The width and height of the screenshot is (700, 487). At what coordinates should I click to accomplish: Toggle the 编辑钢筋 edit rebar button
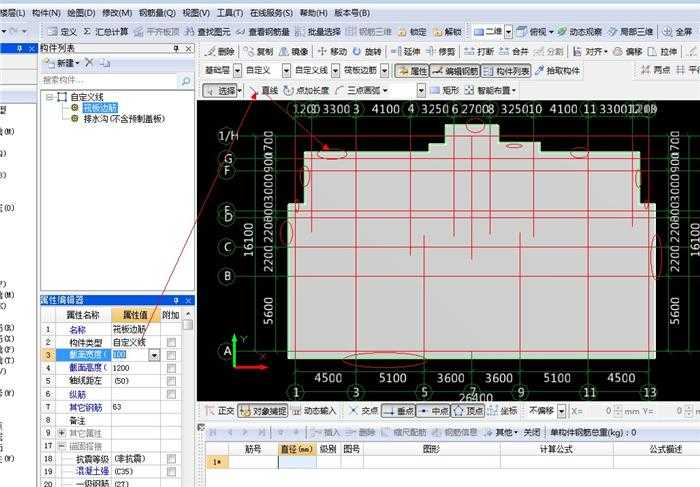point(455,71)
